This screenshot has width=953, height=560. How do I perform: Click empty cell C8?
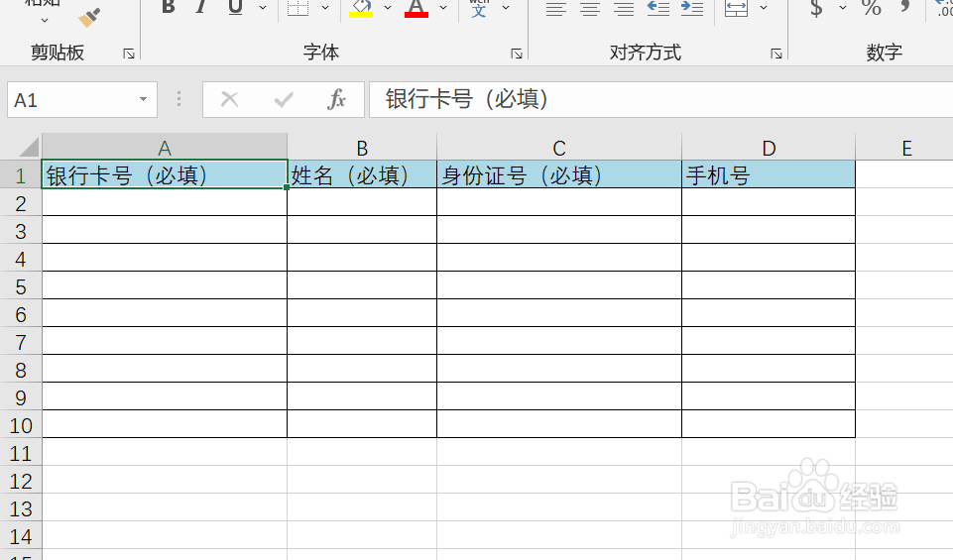click(x=559, y=369)
